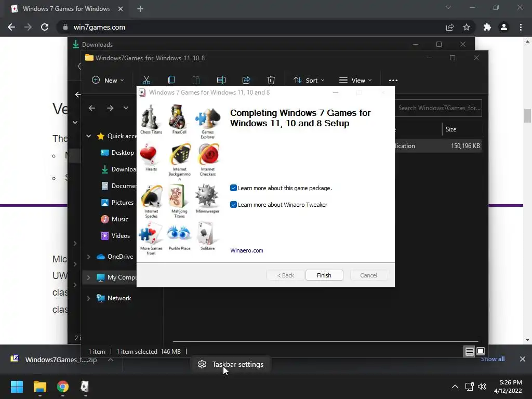Expand the OneDrive tree node
Image resolution: width=532 pixels, height=399 pixels.
pyautogui.click(x=88, y=257)
